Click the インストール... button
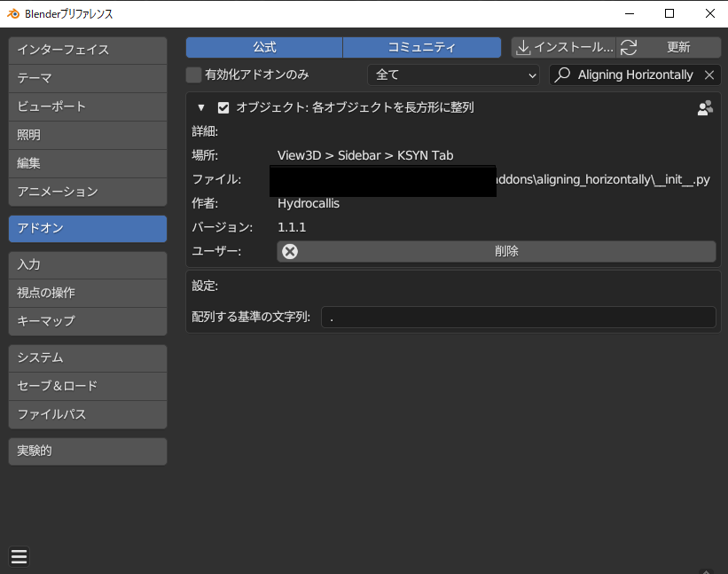728x574 pixels. (564, 47)
